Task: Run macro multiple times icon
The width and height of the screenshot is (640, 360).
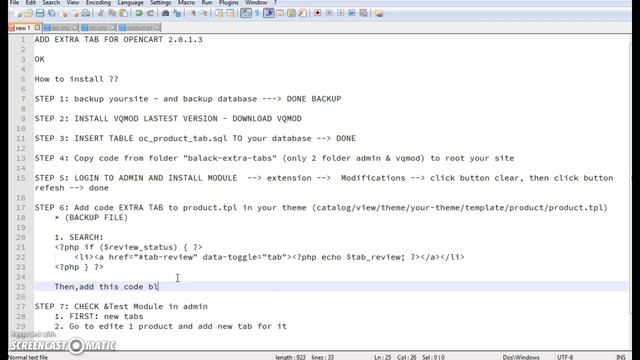Action: [352, 13]
